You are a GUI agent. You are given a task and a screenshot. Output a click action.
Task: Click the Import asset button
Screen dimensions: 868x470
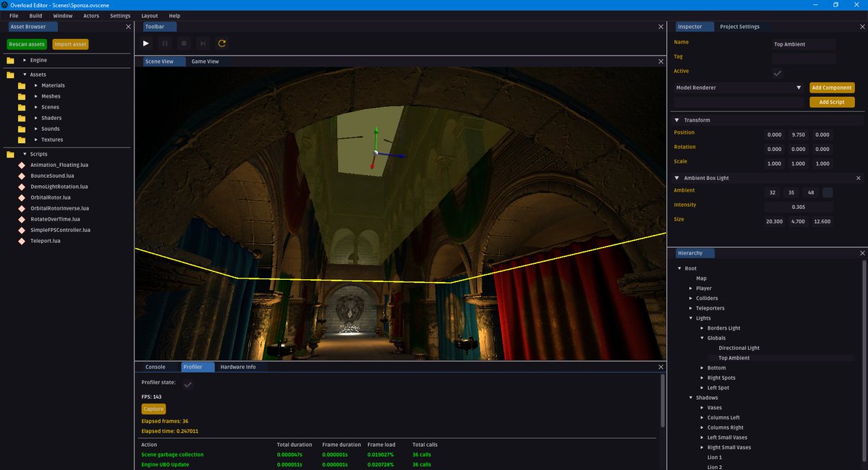coord(70,44)
